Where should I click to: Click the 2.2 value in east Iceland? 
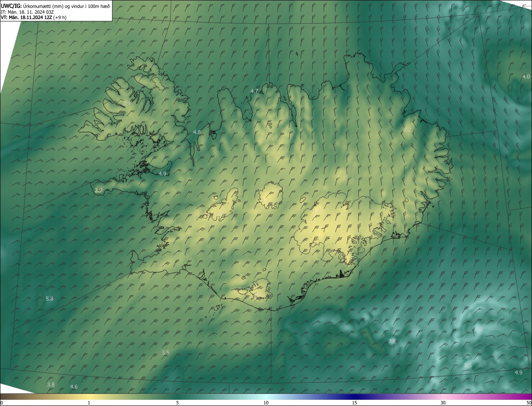(x=407, y=130)
